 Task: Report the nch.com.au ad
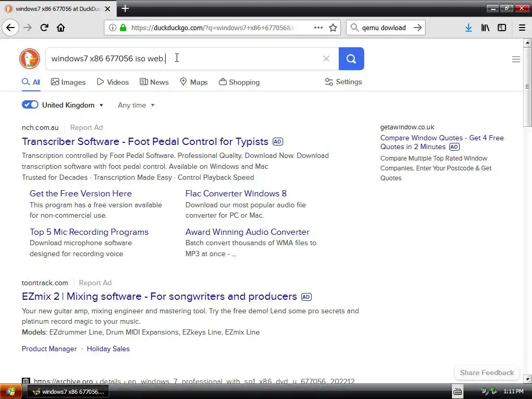tap(86, 128)
